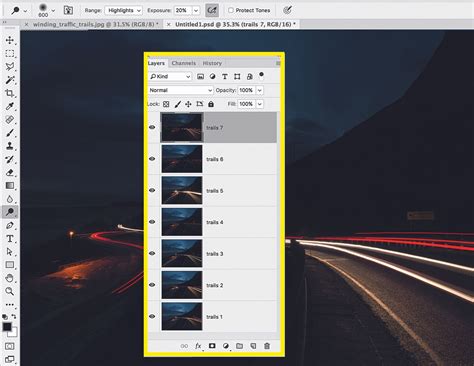The width and height of the screenshot is (474, 366).
Task: Hide the trails 6 layer
Action: tap(152, 159)
